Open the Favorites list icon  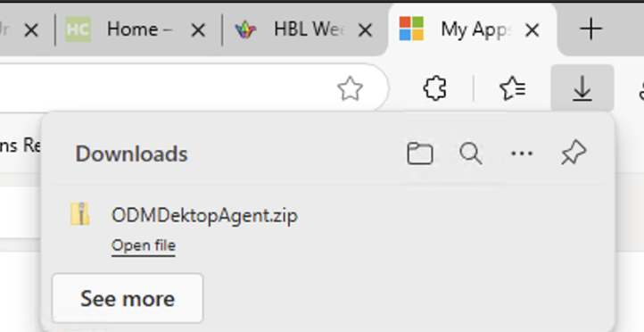tap(513, 88)
